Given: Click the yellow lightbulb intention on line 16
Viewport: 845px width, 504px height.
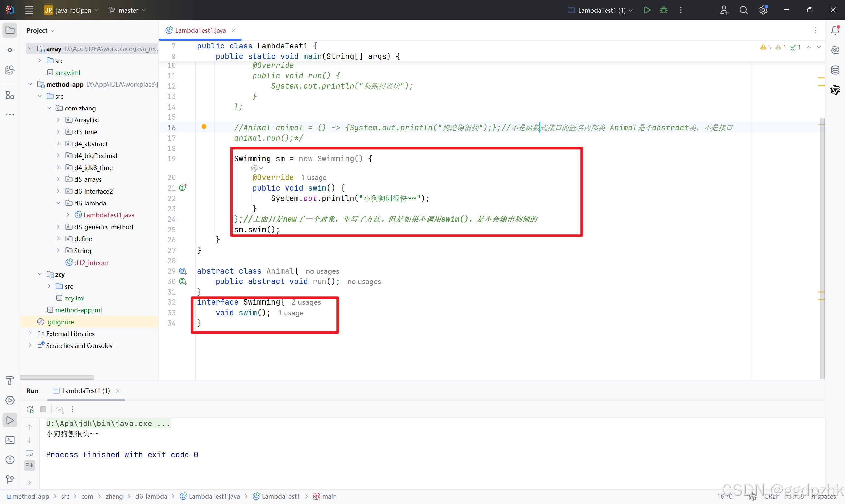Looking at the screenshot, I should (x=204, y=127).
